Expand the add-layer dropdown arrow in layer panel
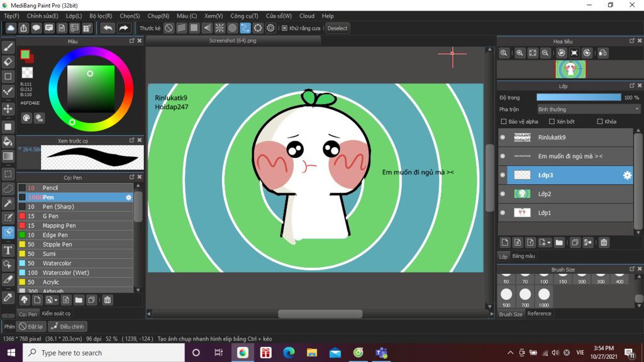This screenshot has width=644, height=362. 549,243
